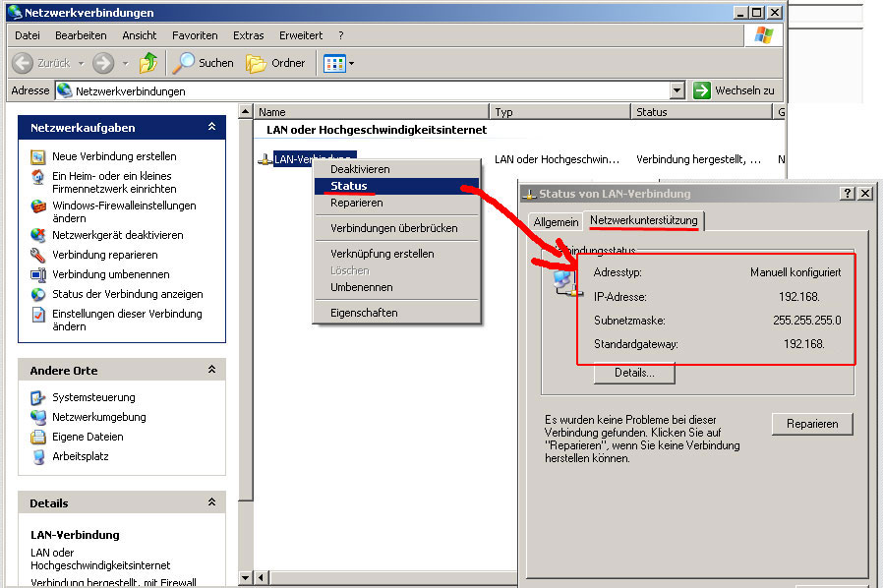Open the Bearbeiten menu
The width and height of the screenshot is (883, 588).
click(81, 35)
